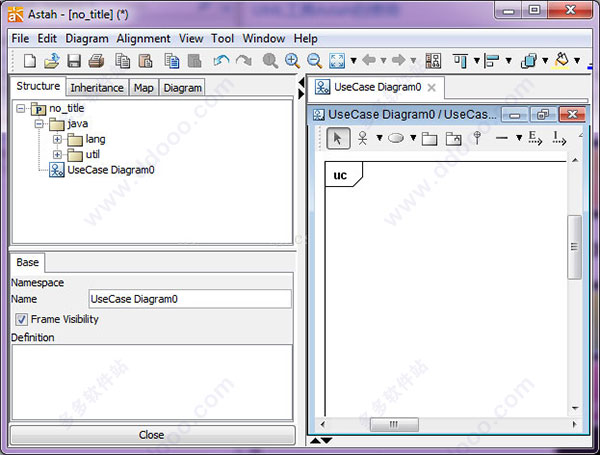Open the File menu
Image resolution: width=600 pixels, height=455 pixels.
point(20,39)
